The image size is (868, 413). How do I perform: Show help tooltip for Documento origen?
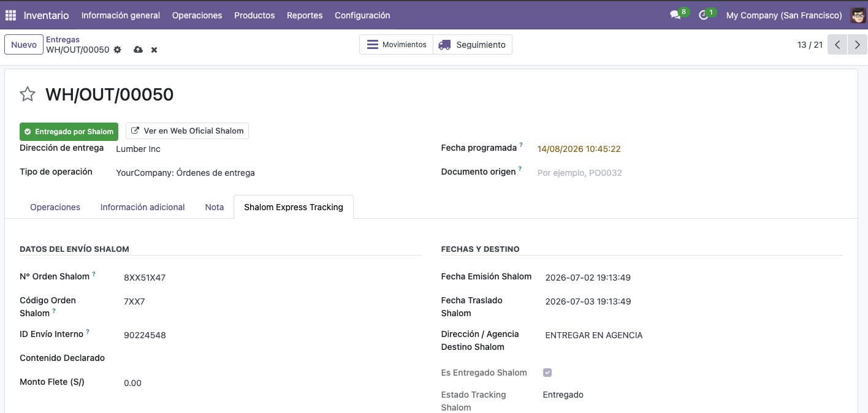(520, 169)
